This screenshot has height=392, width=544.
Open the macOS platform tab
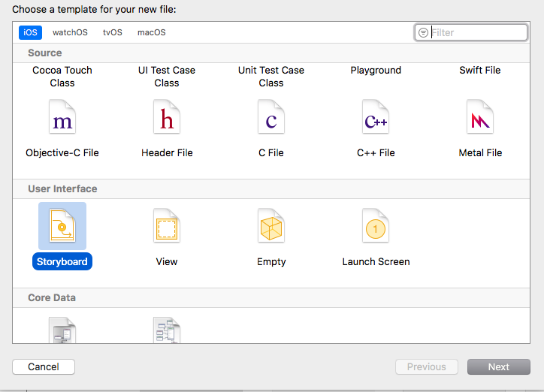tap(152, 32)
